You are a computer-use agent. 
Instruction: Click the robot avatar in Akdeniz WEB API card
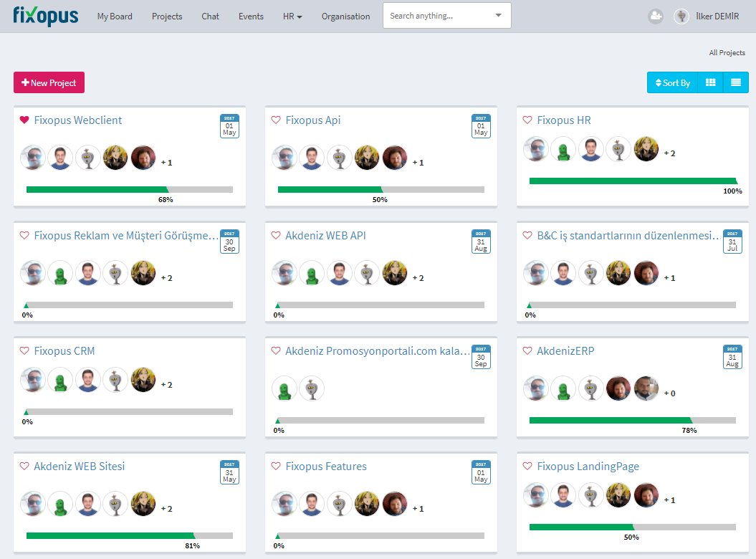point(368,273)
